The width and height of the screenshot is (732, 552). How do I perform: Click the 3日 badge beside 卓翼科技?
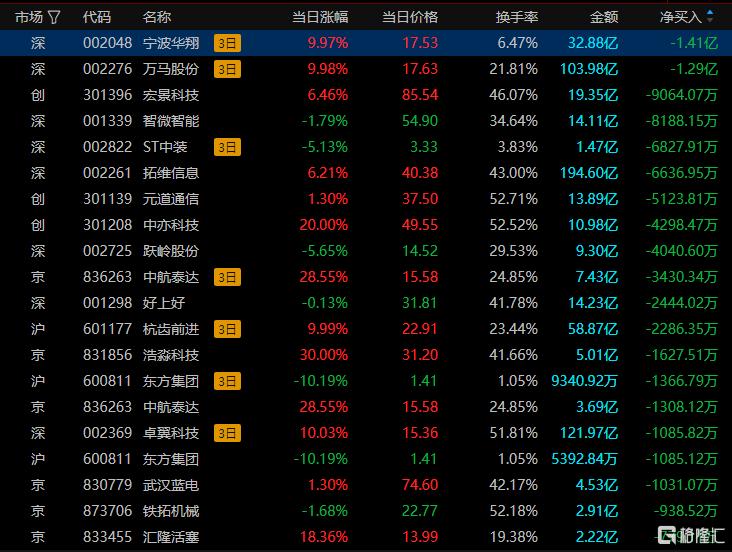tap(227, 433)
